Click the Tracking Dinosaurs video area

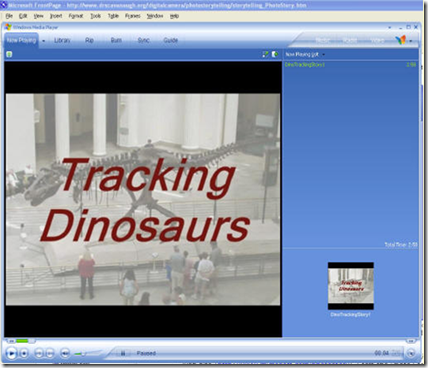click(x=143, y=199)
